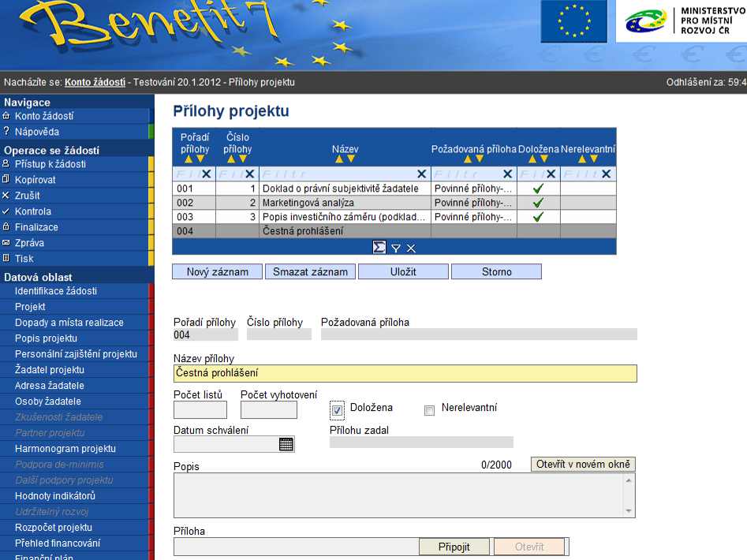Open Kopírovat in Operace se žádostí
The width and height of the screenshot is (747, 560).
pyautogui.click(x=35, y=180)
